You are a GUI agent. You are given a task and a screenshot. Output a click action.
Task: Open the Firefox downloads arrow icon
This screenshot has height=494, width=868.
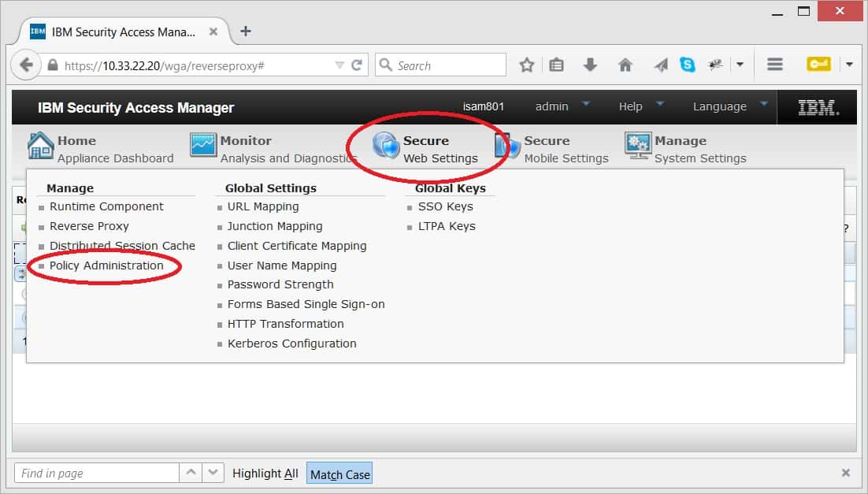click(x=590, y=65)
